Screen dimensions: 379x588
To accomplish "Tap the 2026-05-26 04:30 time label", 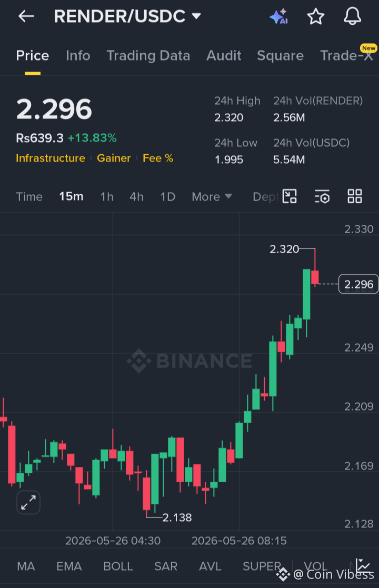I will 113,541.
